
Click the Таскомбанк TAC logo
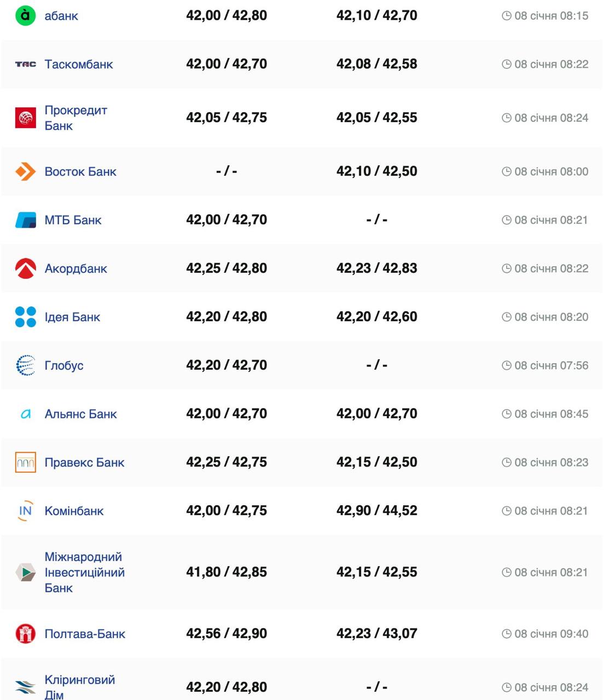click(25, 64)
